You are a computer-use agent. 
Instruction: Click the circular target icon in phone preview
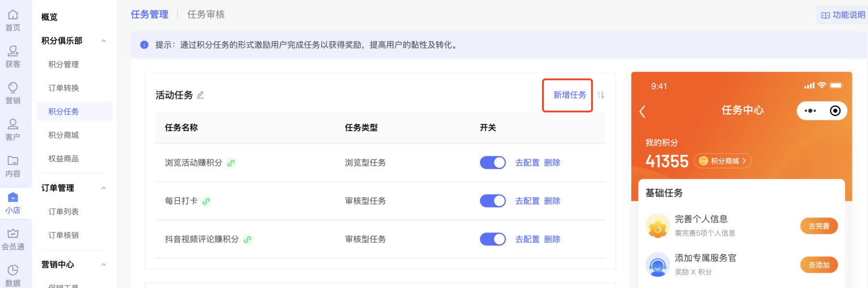(x=835, y=111)
